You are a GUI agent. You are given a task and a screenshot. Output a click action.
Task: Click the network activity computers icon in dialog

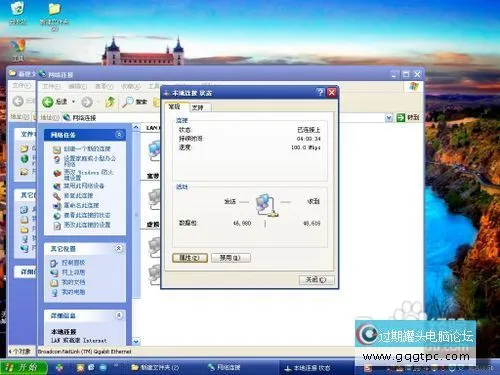[x=266, y=205]
